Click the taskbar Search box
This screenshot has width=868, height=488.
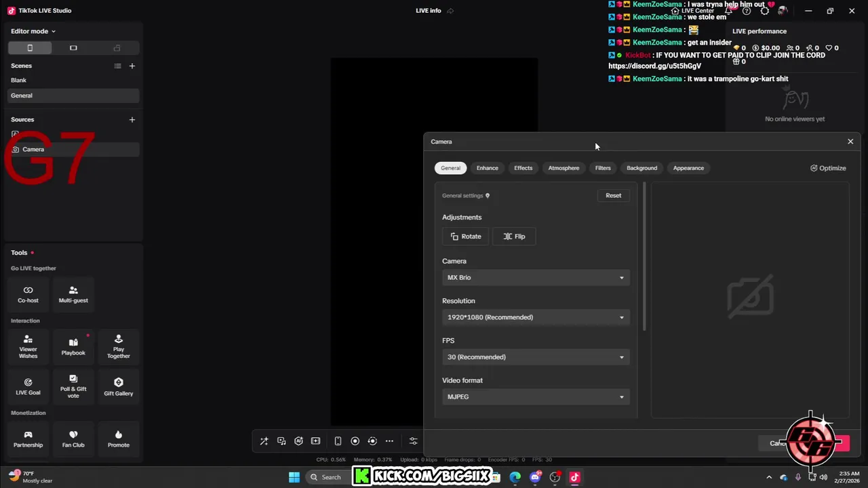[328, 477]
